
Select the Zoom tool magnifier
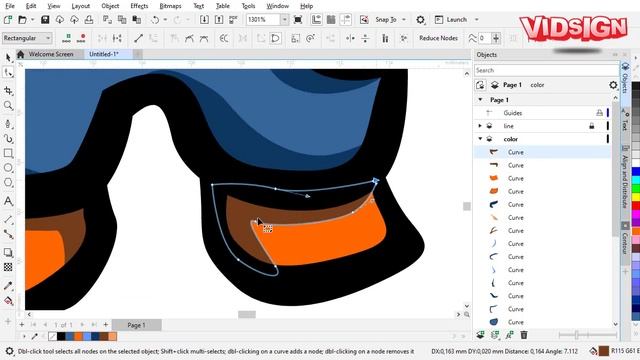coord(8,105)
